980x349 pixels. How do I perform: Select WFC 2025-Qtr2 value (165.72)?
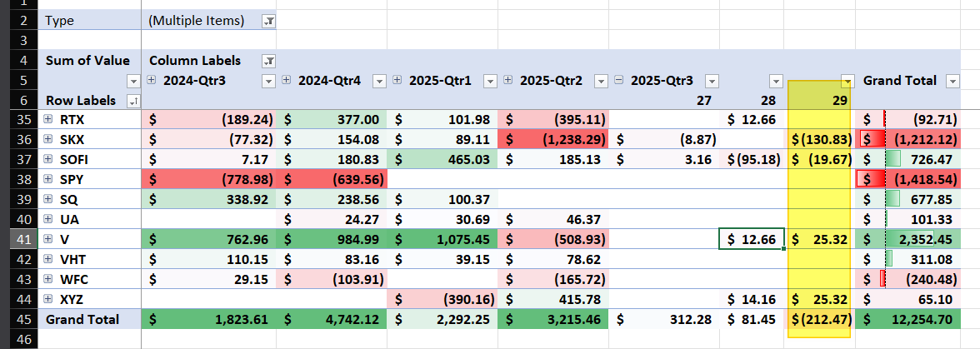click(x=553, y=279)
